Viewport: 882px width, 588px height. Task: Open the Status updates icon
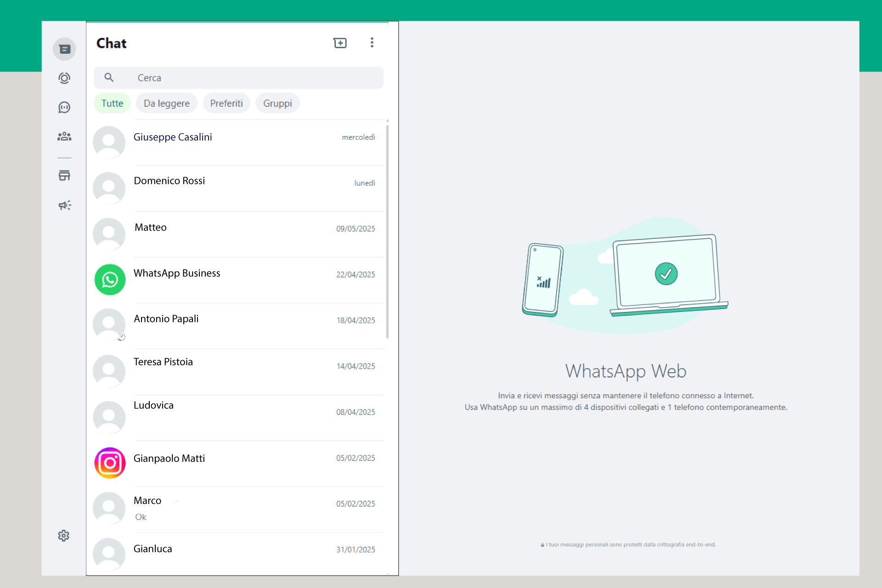(x=64, y=78)
